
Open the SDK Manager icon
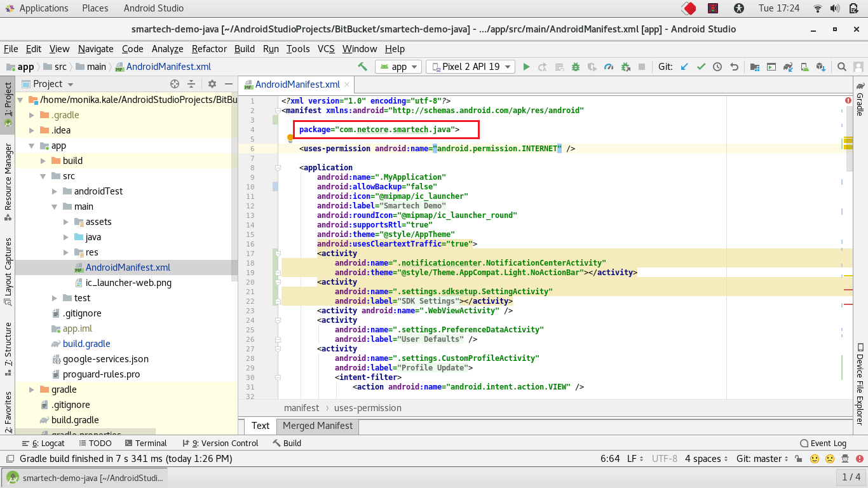tap(821, 67)
